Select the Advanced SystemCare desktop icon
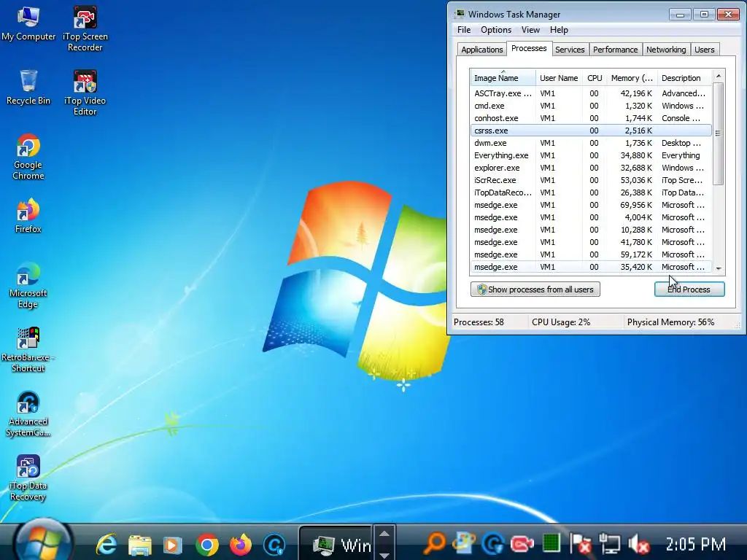This screenshot has height=560, width=747. coord(28,414)
